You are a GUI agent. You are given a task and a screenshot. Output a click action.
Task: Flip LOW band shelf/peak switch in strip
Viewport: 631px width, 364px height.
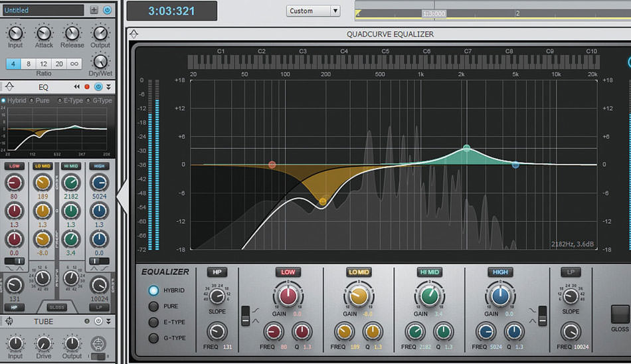click(x=15, y=261)
